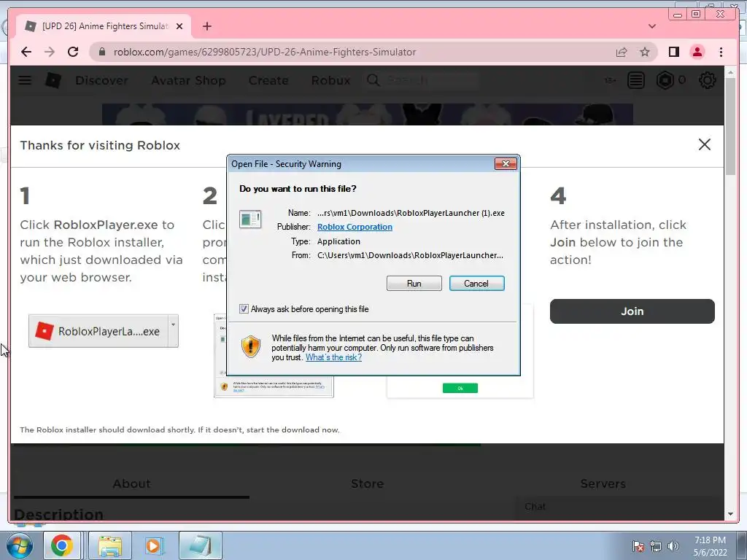Click the green Ok button thumbnail
The height and width of the screenshot is (560, 747).
point(460,388)
